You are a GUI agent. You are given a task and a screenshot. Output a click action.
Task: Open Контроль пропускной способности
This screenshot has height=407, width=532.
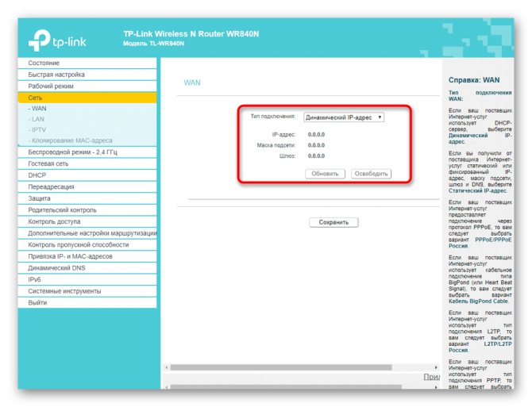(87, 244)
